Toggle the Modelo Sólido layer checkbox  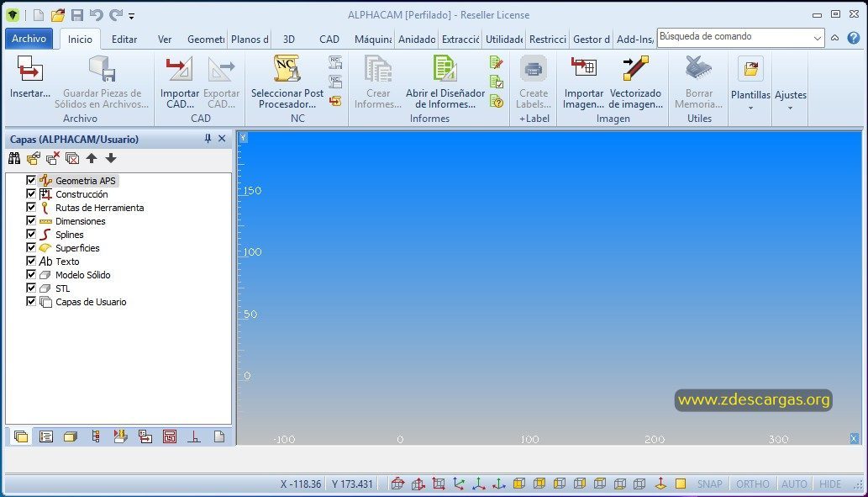click(31, 274)
